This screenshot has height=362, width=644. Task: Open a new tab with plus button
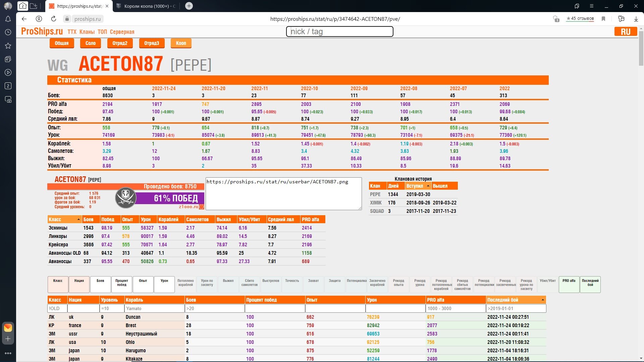(189, 6)
